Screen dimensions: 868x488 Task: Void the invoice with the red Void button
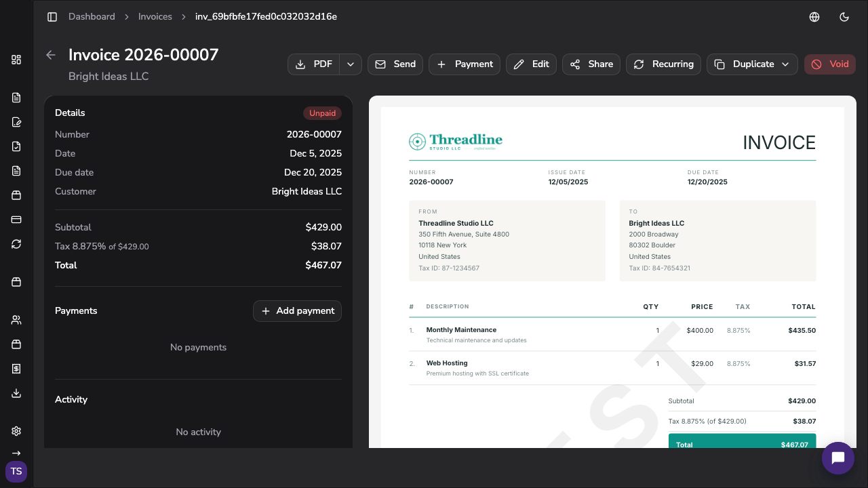tap(830, 64)
